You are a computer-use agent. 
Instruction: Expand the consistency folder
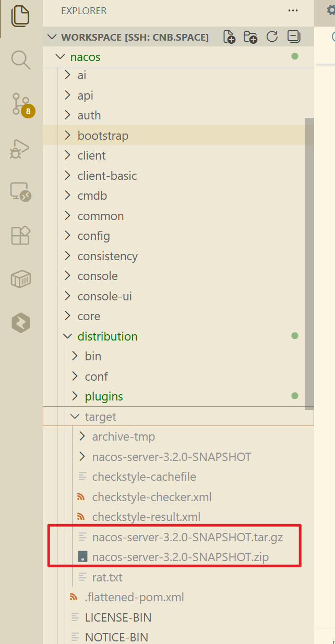coord(178,256)
